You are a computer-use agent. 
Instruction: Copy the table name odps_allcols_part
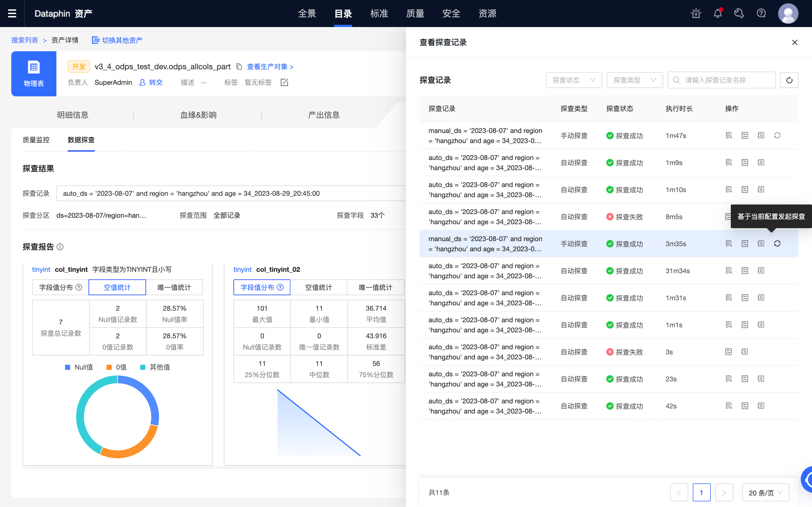tap(239, 66)
